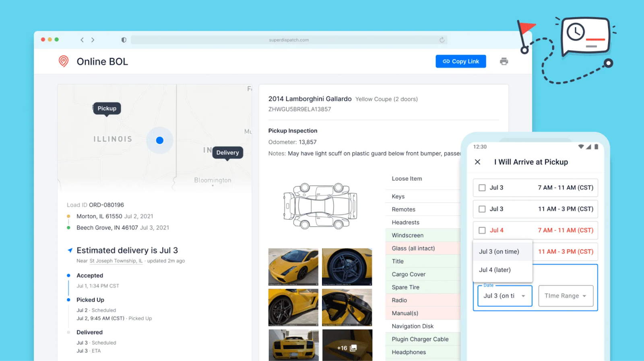The width and height of the screenshot is (644, 361).
Task: Click Load ID ORD-080196
Action: (x=95, y=205)
